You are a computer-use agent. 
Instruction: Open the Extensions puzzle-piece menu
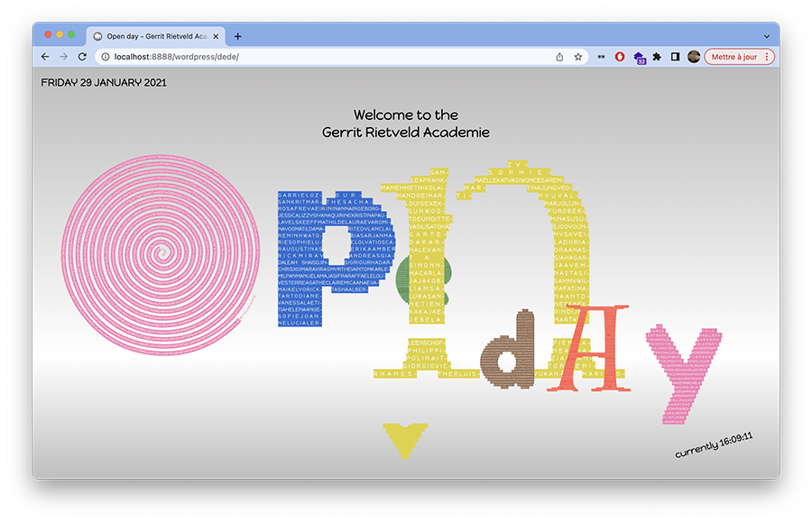[x=657, y=57]
